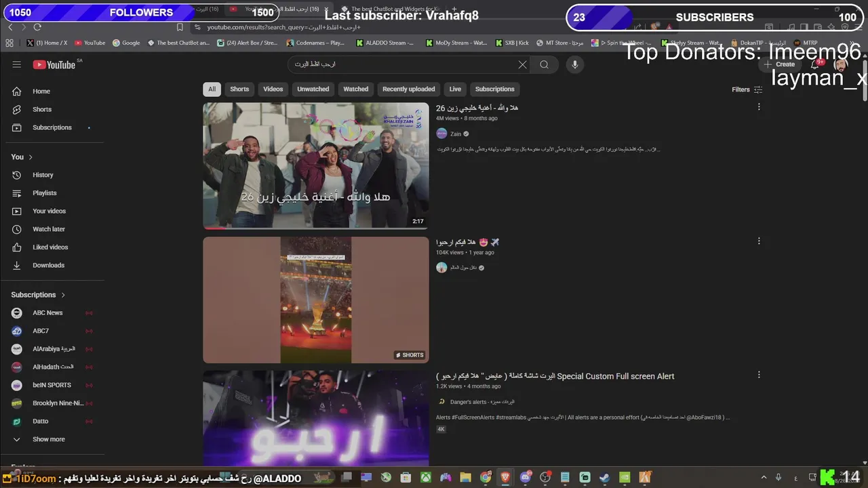Open the SXB | Kick bookmark

512,43
